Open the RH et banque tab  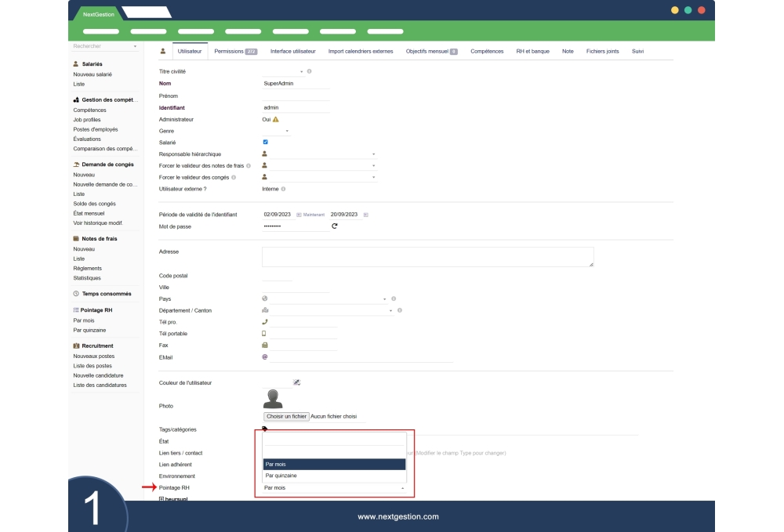pyautogui.click(x=532, y=51)
